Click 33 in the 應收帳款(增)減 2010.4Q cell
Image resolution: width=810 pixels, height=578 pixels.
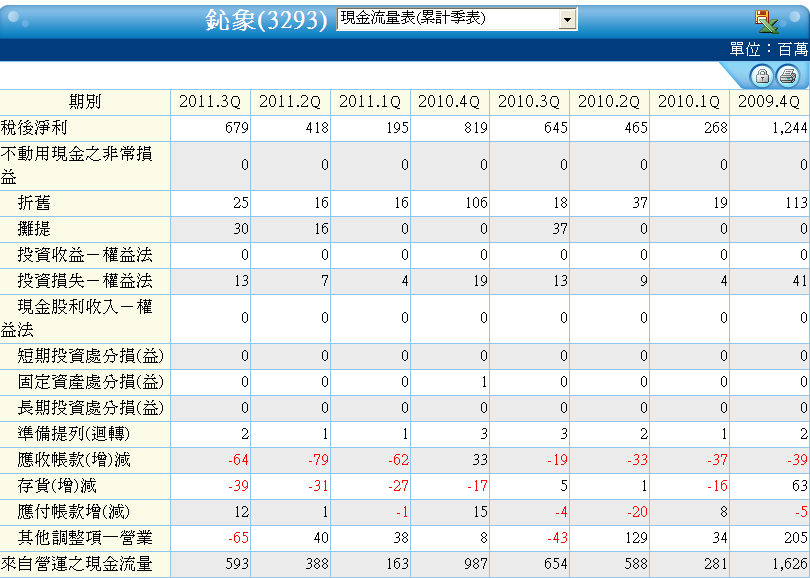pos(480,460)
